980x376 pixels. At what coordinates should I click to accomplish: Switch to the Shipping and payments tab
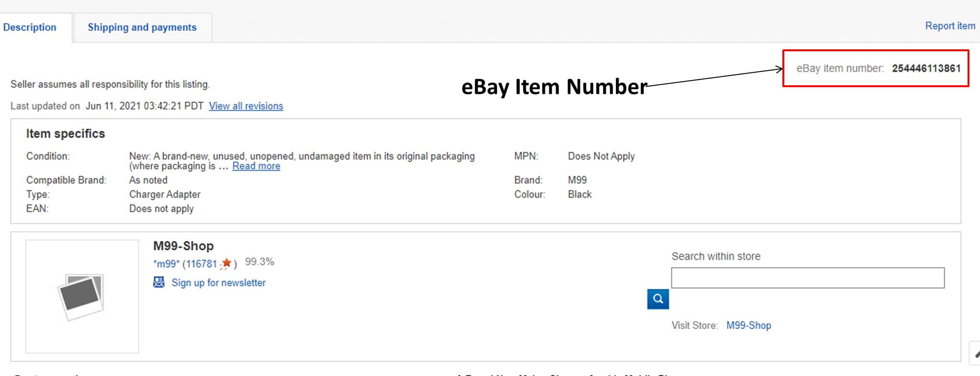[x=142, y=27]
